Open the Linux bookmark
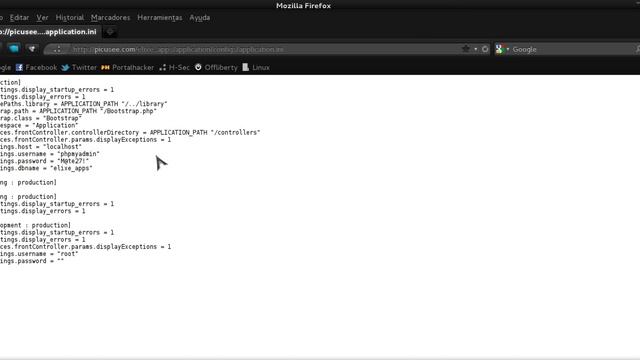The width and height of the screenshot is (640, 360). coord(256,67)
